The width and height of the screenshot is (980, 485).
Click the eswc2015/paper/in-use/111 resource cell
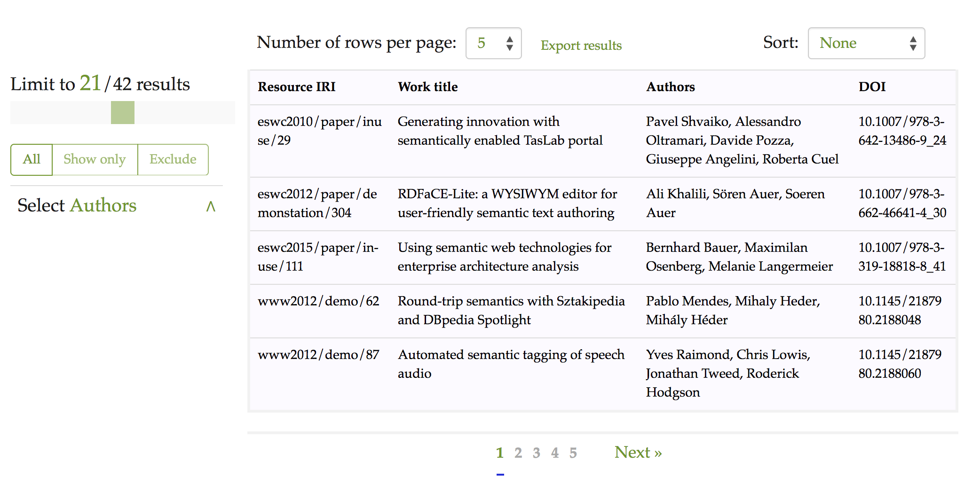(x=318, y=257)
